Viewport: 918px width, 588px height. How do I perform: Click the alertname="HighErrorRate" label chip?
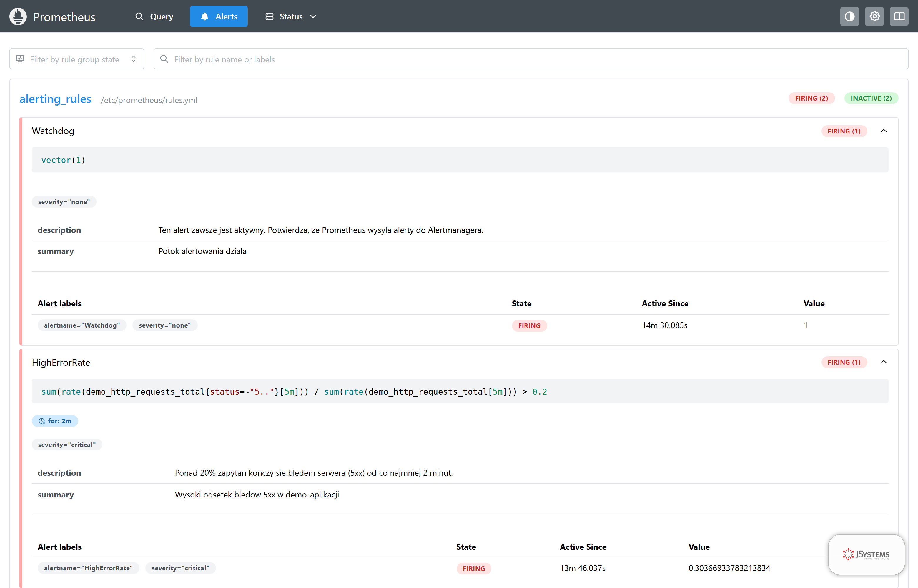pyautogui.click(x=88, y=568)
